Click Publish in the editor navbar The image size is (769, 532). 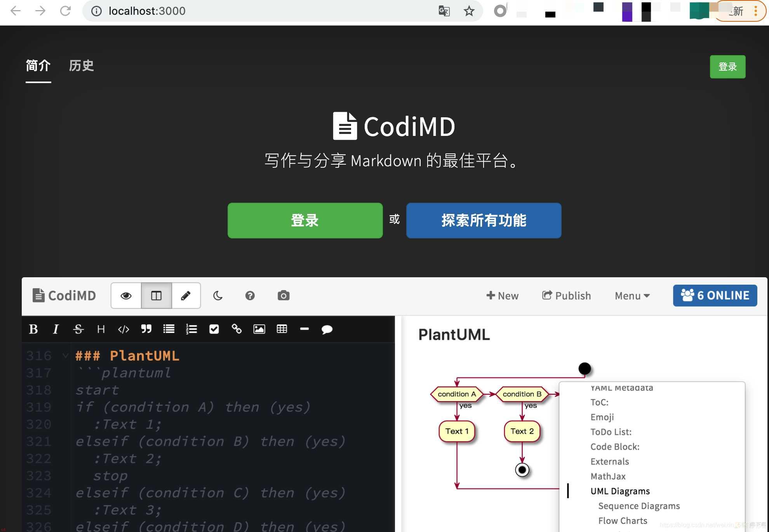(566, 296)
